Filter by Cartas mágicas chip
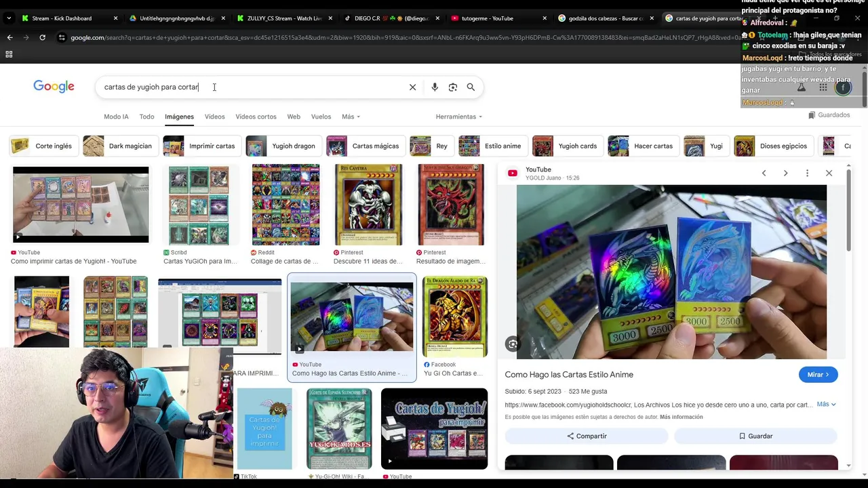The image size is (868, 488). (365, 146)
